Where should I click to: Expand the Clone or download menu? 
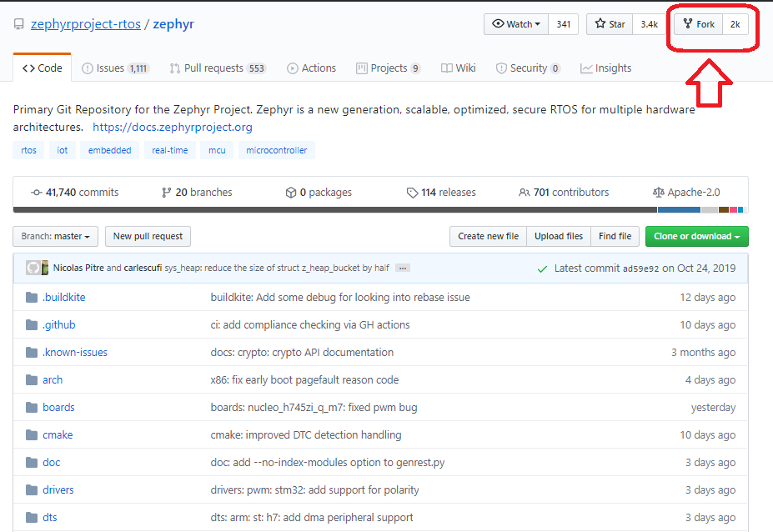[696, 236]
